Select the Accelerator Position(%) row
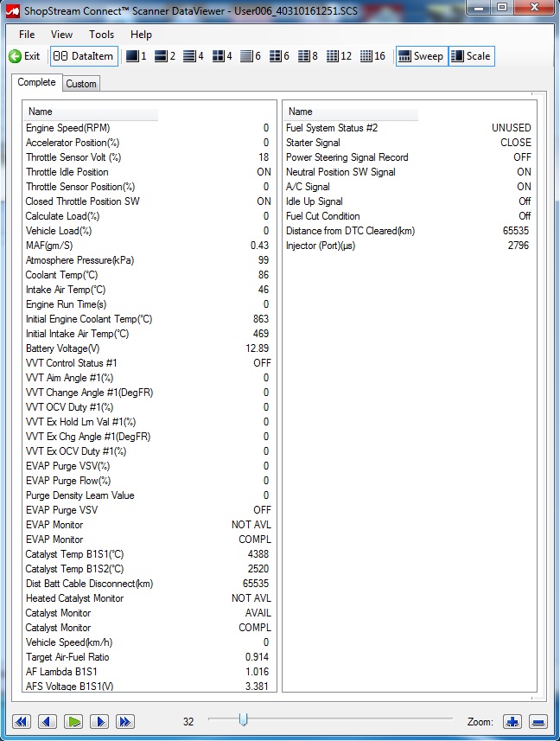 point(149,143)
